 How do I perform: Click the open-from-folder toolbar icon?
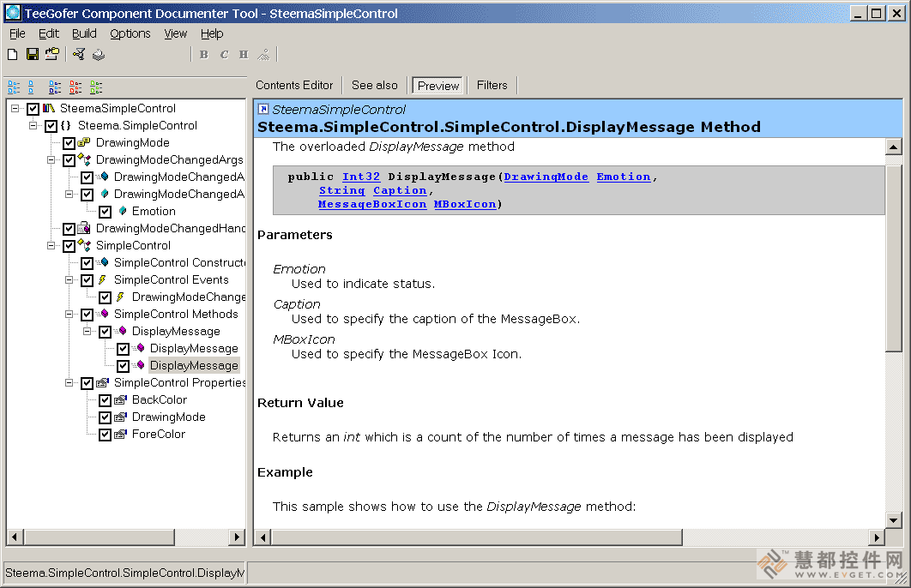coord(52,54)
